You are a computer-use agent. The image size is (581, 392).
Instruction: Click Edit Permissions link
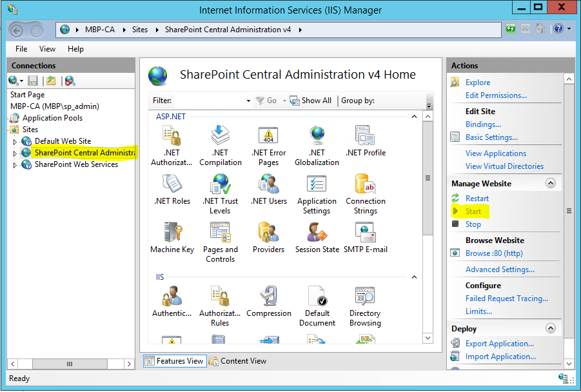tap(496, 95)
